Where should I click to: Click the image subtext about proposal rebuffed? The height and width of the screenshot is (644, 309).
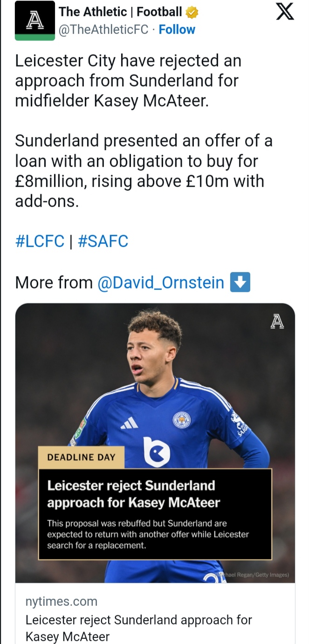148,534
